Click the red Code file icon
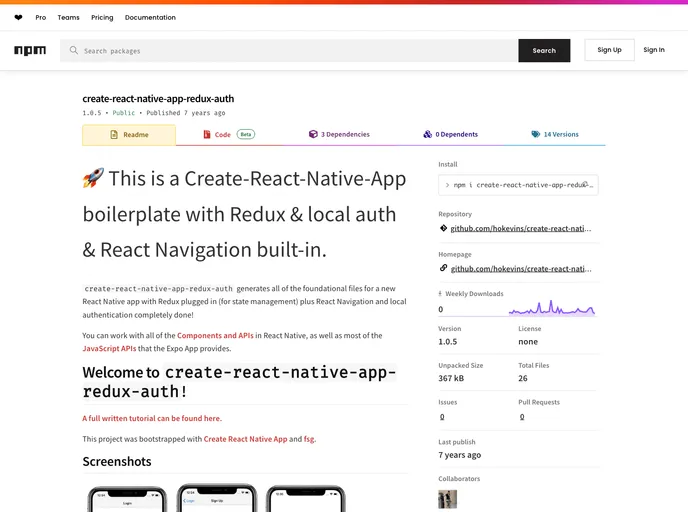Image resolution: width=688 pixels, height=512 pixels. [207, 134]
